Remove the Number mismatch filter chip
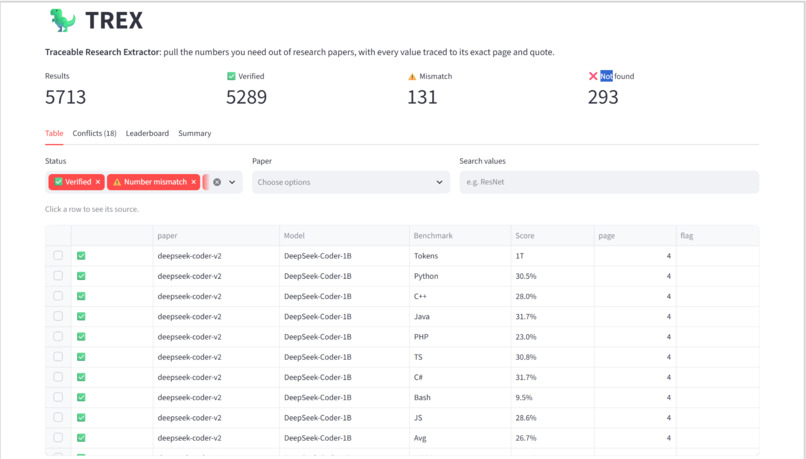Screen dimensions: 806x459 (193, 182)
